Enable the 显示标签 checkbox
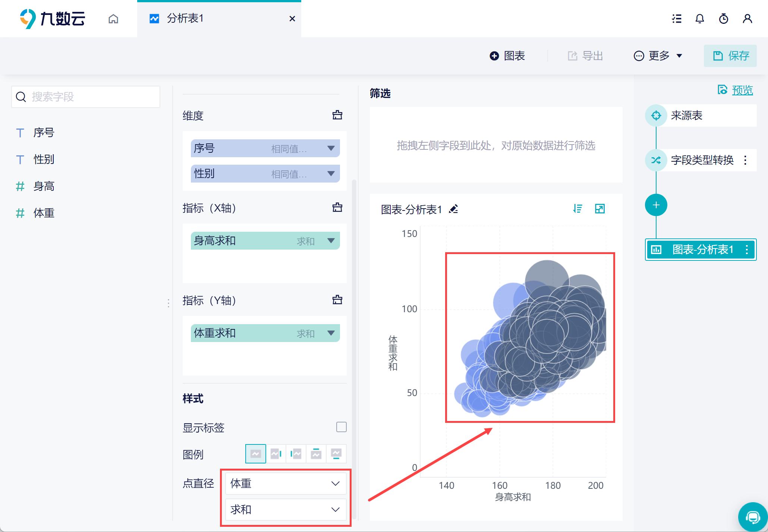The height and width of the screenshot is (532, 768). click(x=341, y=427)
